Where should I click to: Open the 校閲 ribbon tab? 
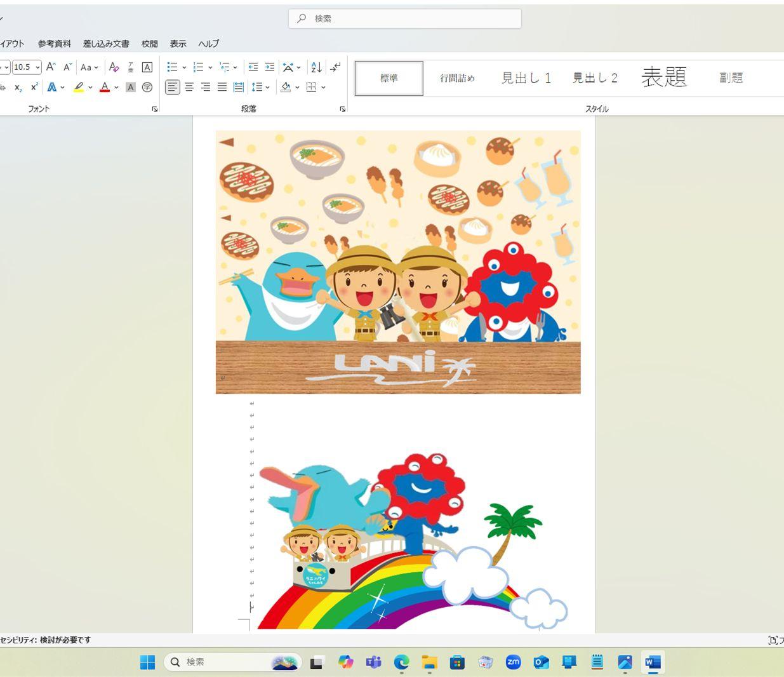point(149,44)
